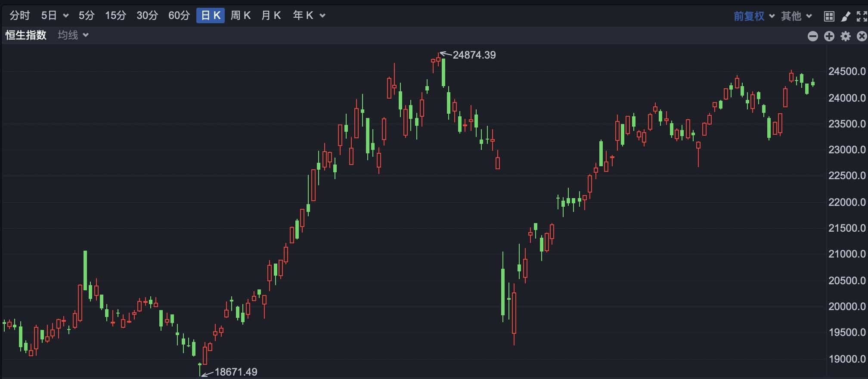The image size is (868, 379).
Task: Zoom in the chart with plus icon
Action: 829,36
